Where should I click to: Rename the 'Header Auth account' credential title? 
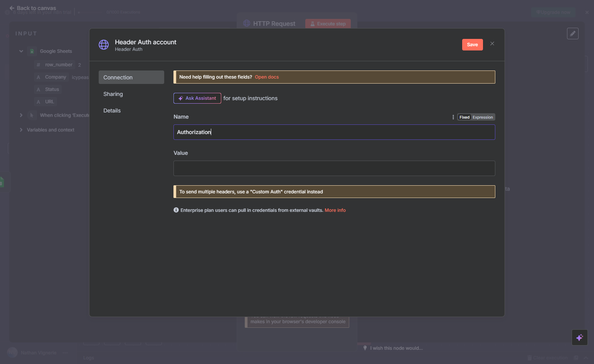(x=146, y=42)
